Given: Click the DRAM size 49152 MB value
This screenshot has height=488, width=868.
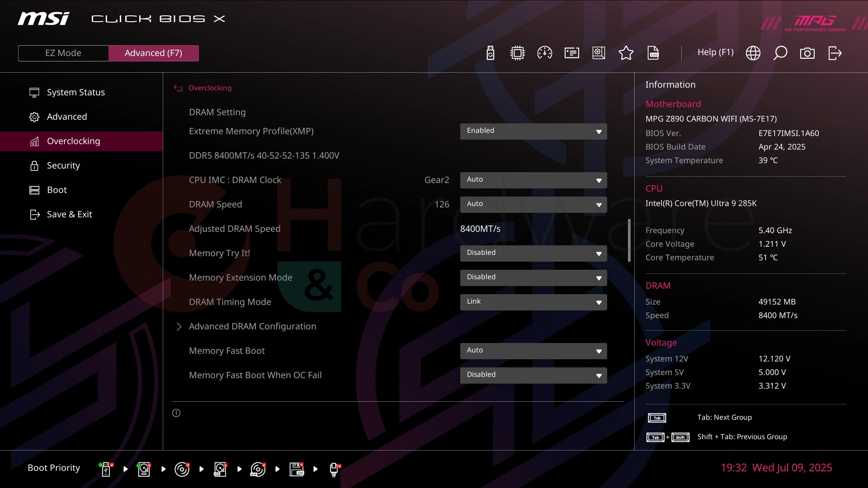Looking at the screenshot, I should [777, 302].
